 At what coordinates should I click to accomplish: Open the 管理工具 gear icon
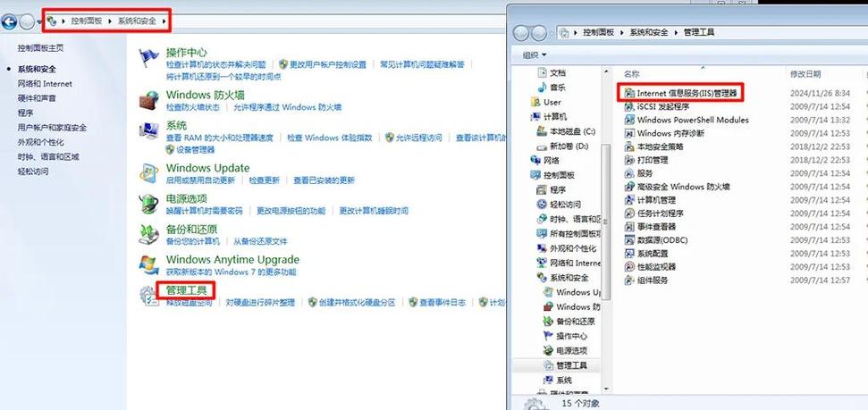click(148, 296)
